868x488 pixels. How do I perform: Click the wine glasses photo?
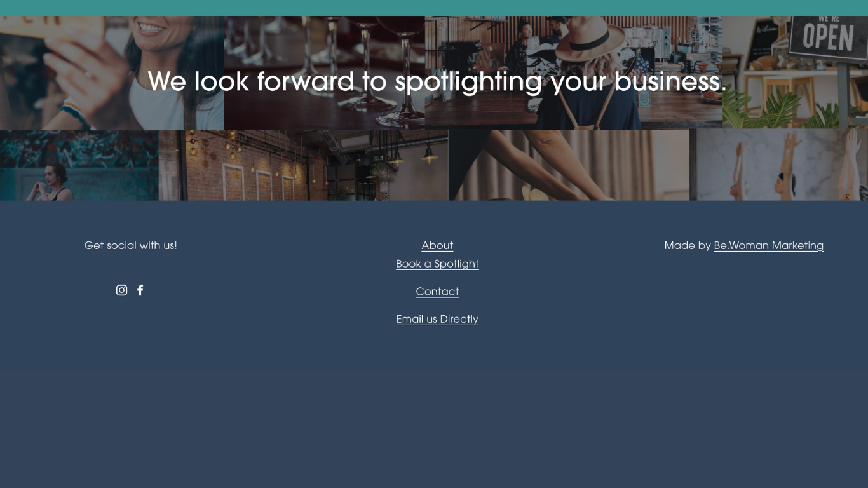[324, 72]
